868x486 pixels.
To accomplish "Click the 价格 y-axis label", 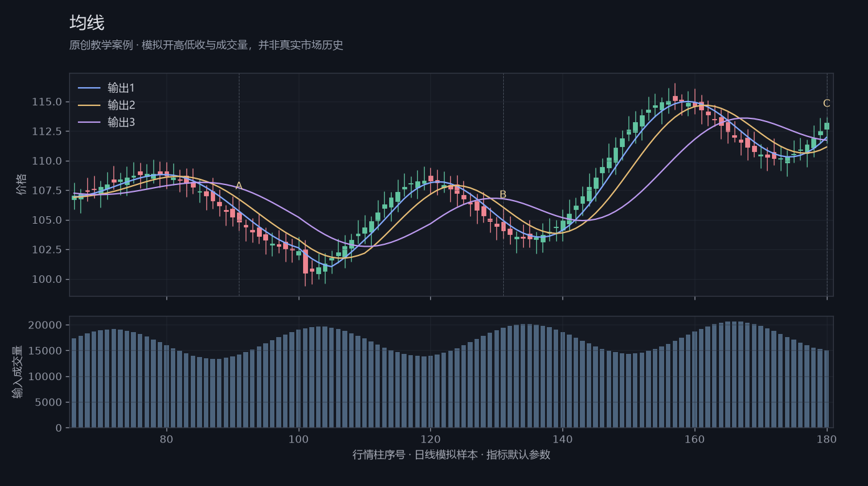I will point(22,184).
